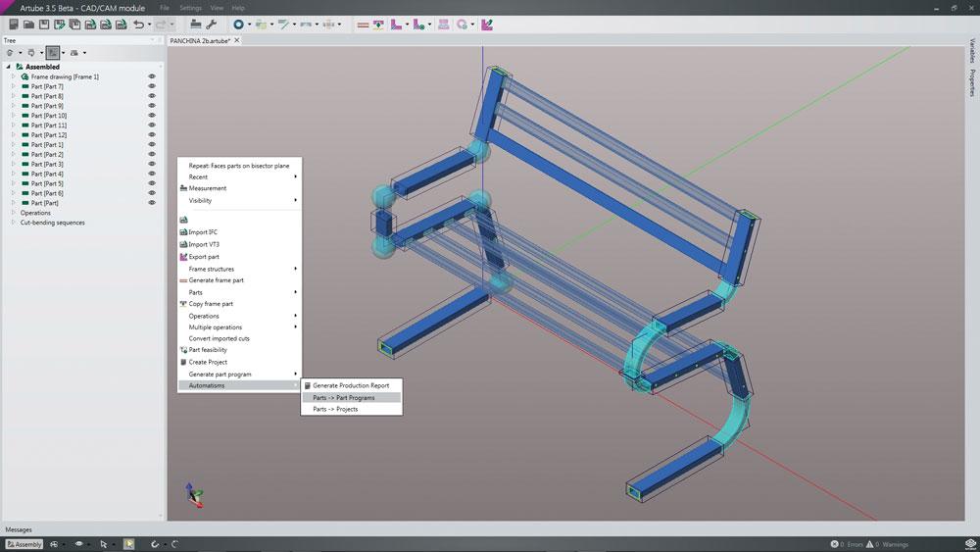Click the rotate counterclockwise icon in status bar
The width and height of the screenshot is (980, 552).
pos(155,544)
